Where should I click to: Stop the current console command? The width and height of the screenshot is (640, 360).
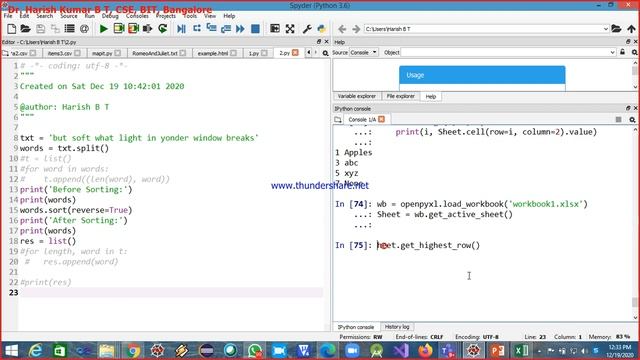(x=618, y=119)
